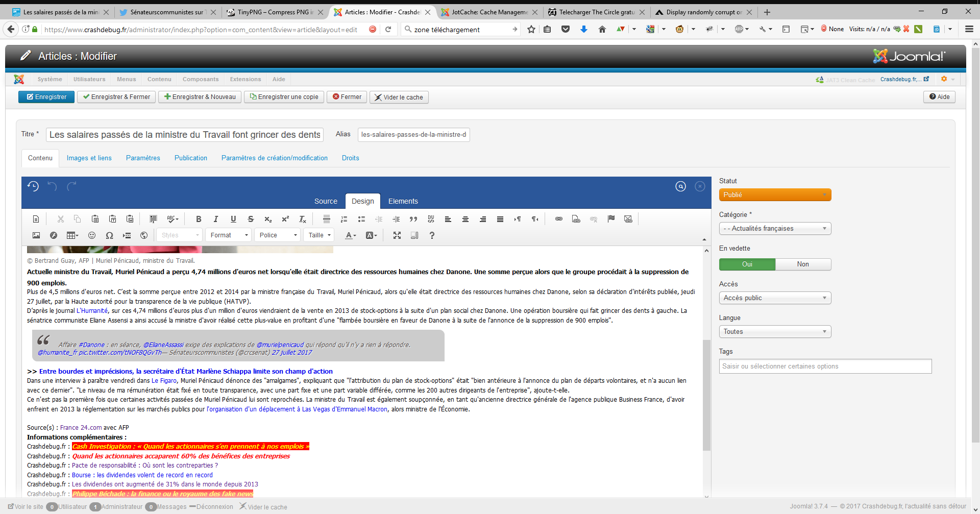Insert an image into the article
This screenshot has height=514, width=980.
36,235
